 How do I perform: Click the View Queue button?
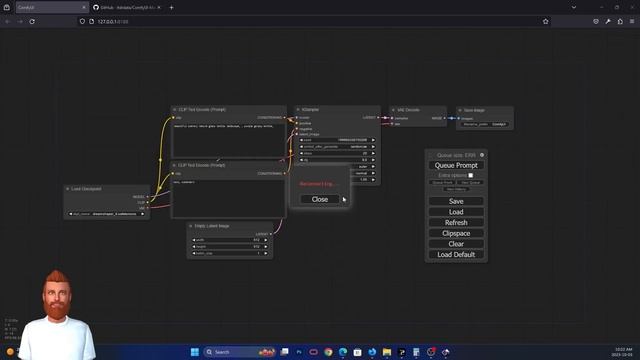coord(470,182)
